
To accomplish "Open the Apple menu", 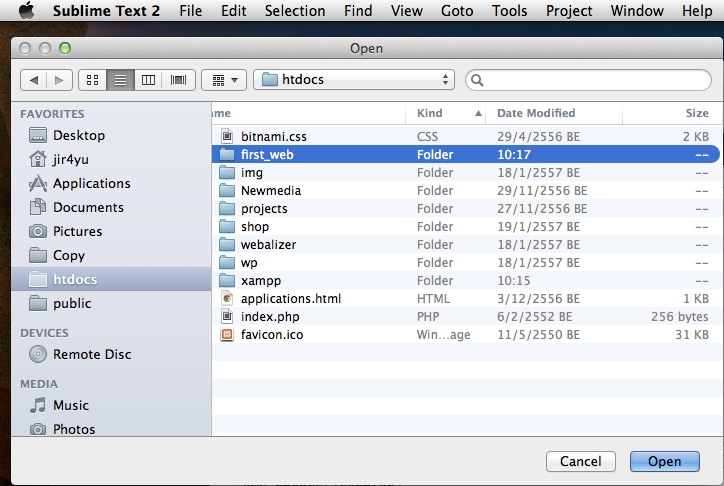I will [x=27, y=10].
